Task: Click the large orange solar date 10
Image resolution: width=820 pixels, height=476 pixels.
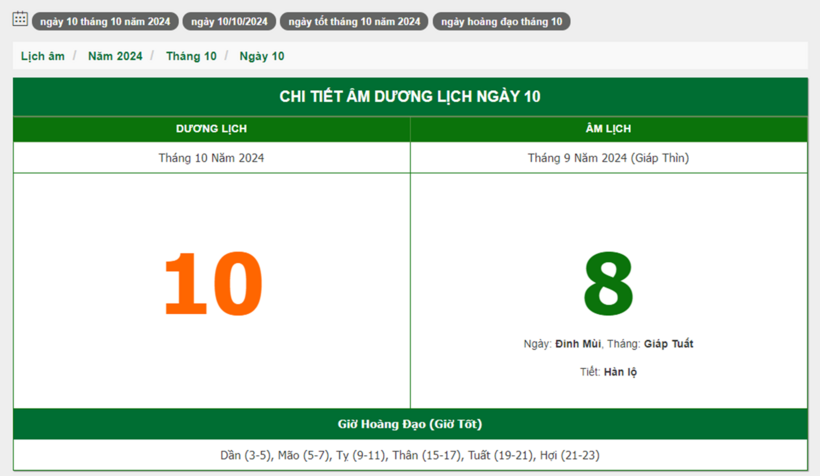Action: pyautogui.click(x=212, y=284)
